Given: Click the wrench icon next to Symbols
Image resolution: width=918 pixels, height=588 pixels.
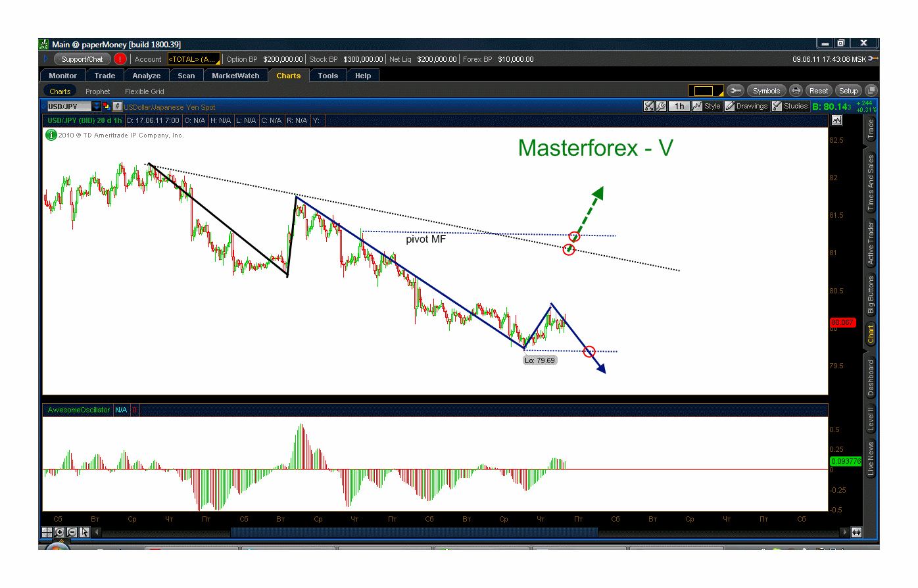Looking at the screenshot, I should point(735,91).
